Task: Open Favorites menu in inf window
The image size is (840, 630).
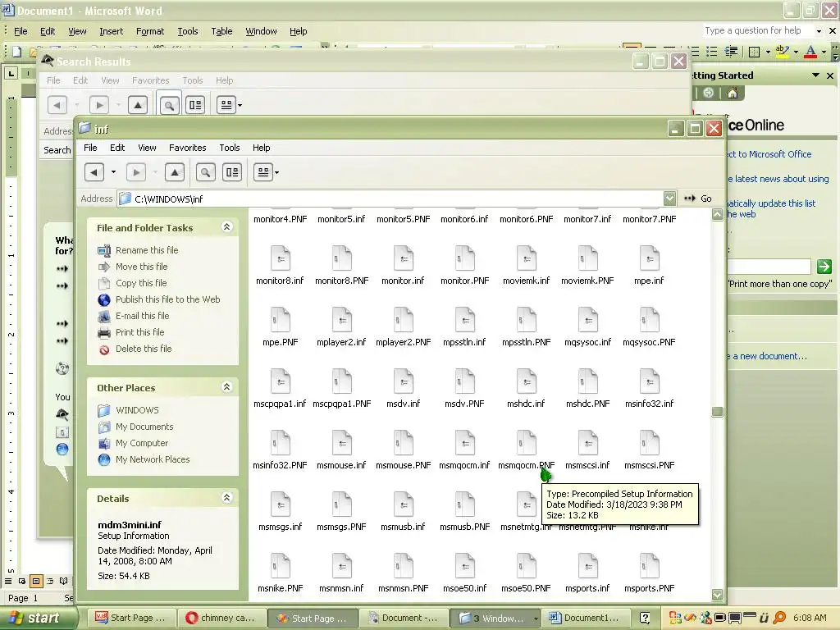Action: coord(188,148)
